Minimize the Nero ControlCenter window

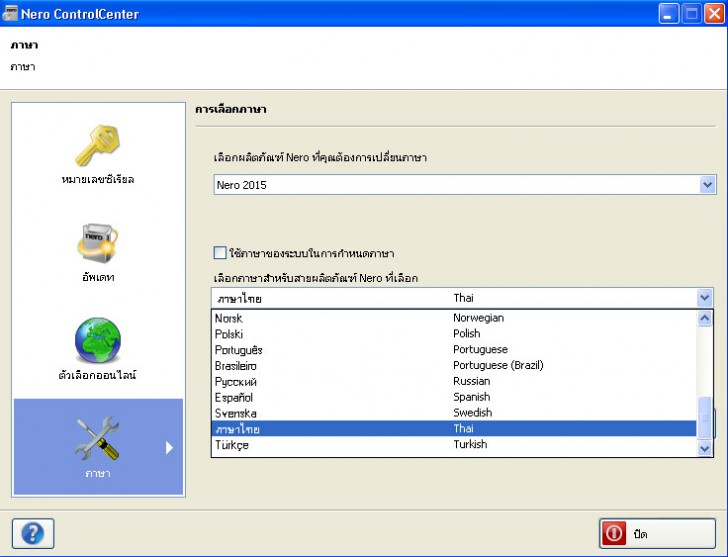pos(668,13)
